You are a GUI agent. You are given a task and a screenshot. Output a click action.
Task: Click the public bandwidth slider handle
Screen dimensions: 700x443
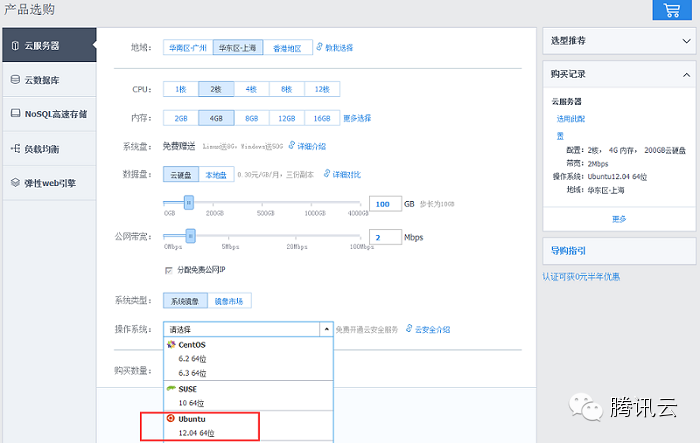tap(191, 235)
